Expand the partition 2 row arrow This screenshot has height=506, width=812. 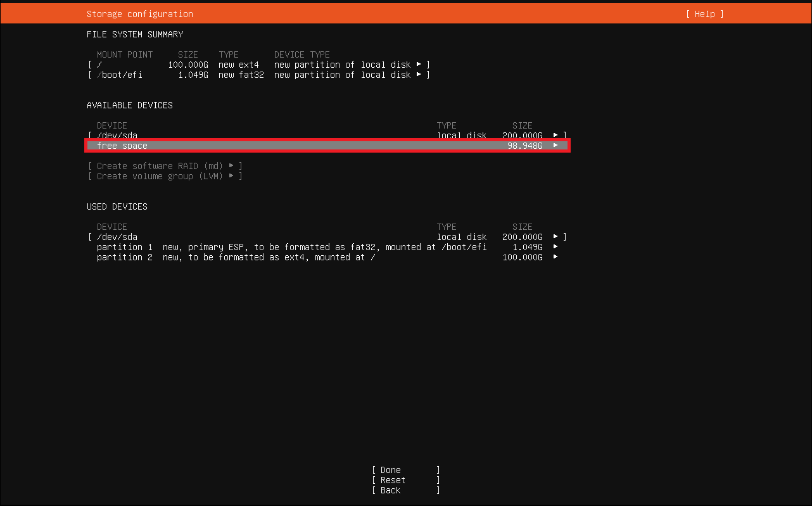pos(555,257)
